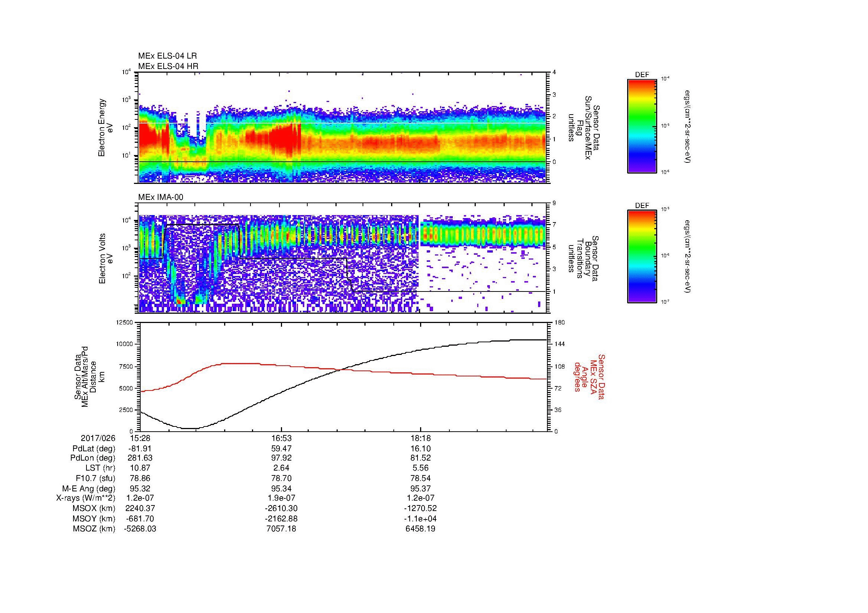
Task: Click the 'MEx ELS-04 LR' panel title
Action: [167, 56]
